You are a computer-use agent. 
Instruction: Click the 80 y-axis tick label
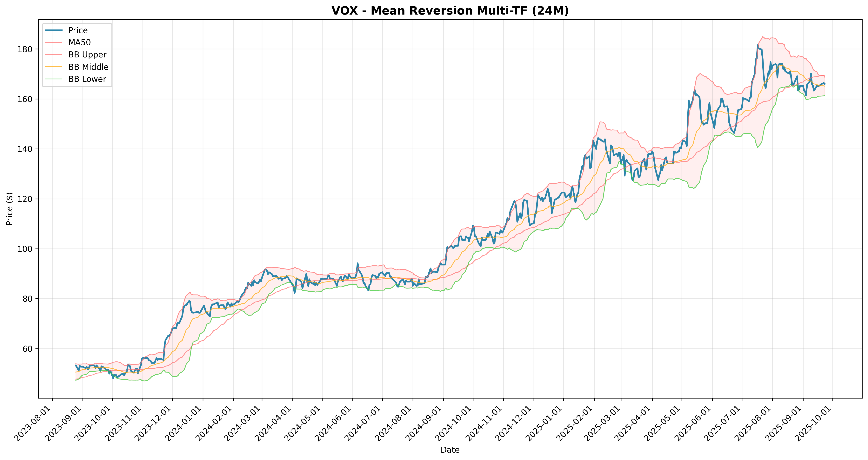tap(28, 299)
